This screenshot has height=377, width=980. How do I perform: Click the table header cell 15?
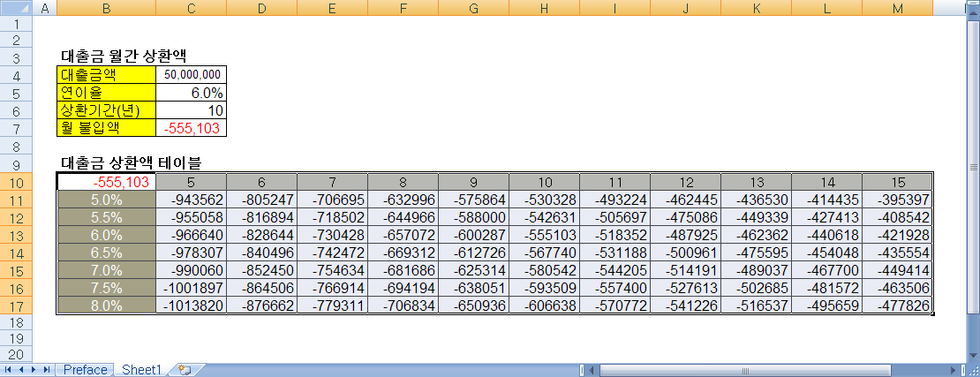coord(898,183)
